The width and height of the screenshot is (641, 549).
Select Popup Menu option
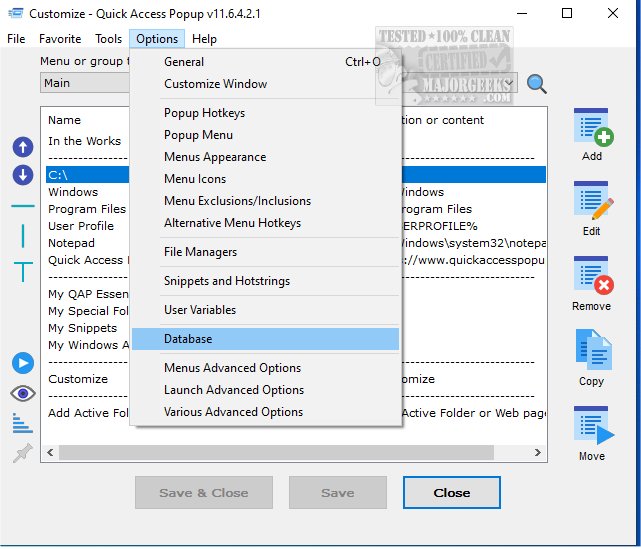tap(265, 135)
